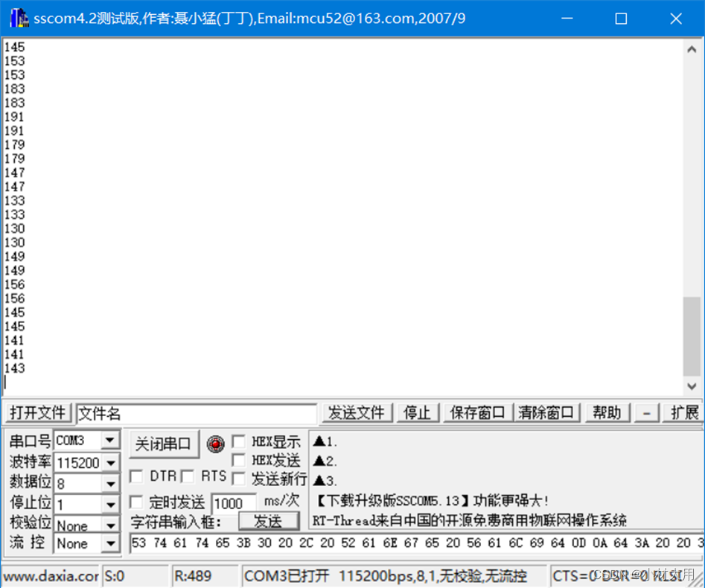Click the vertical scrollbar thumb in receive window
Screen dimensions: 705x588
pyautogui.click(x=692, y=336)
